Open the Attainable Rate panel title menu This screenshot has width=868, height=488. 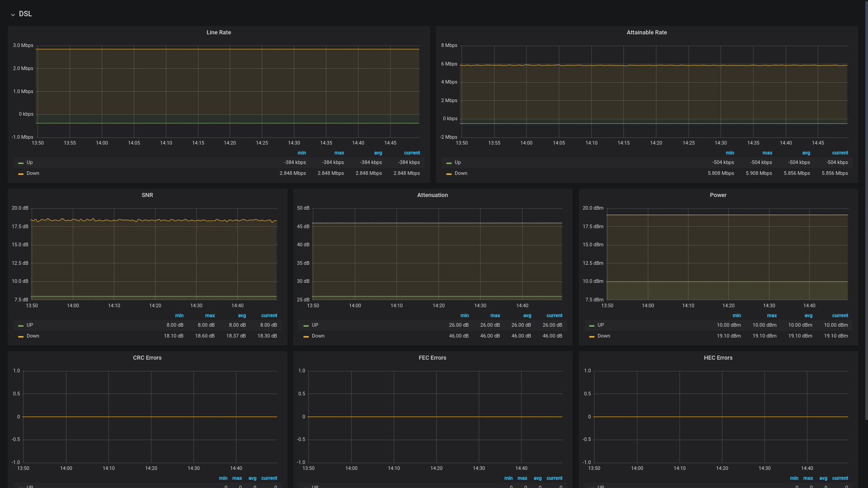(646, 33)
